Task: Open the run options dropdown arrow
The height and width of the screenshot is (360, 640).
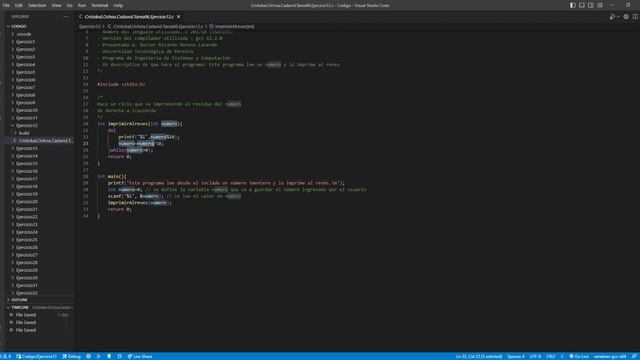Action: click(618, 17)
